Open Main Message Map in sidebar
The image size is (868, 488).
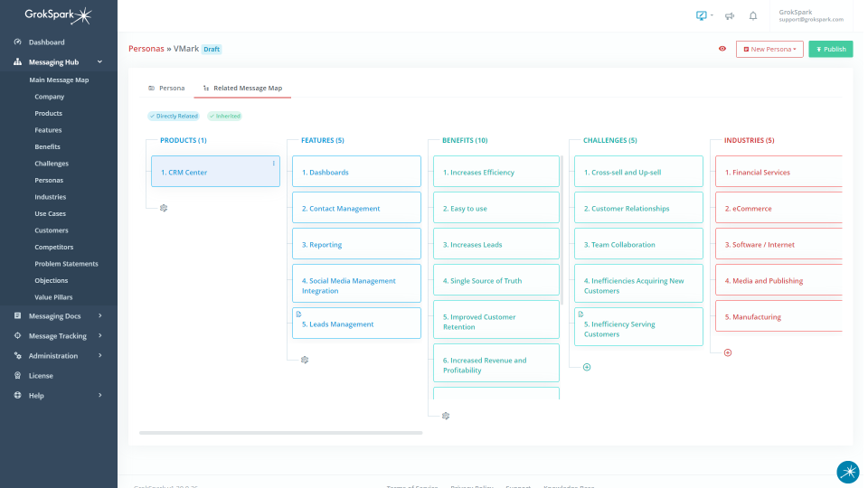pos(59,80)
